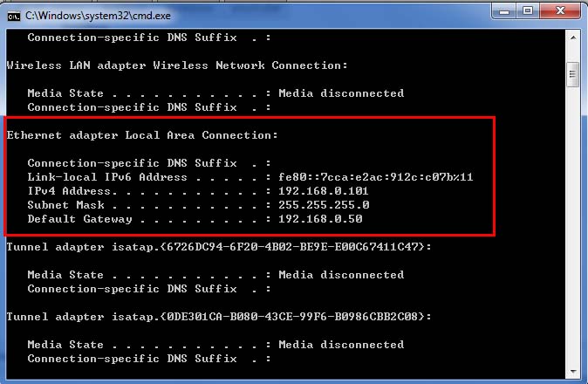
Task: Open the cmd.exe system menu icon
Action: pos(12,13)
